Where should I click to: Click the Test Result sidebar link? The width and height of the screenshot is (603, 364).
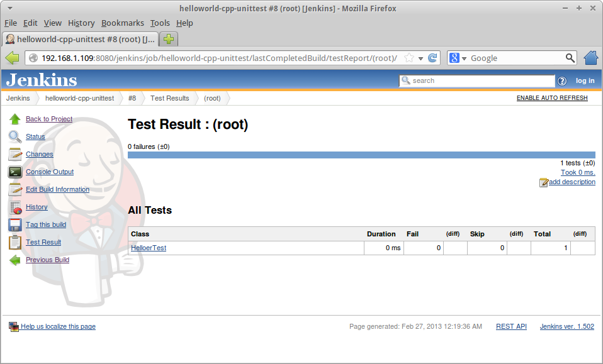pyautogui.click(x=43, y=242)
